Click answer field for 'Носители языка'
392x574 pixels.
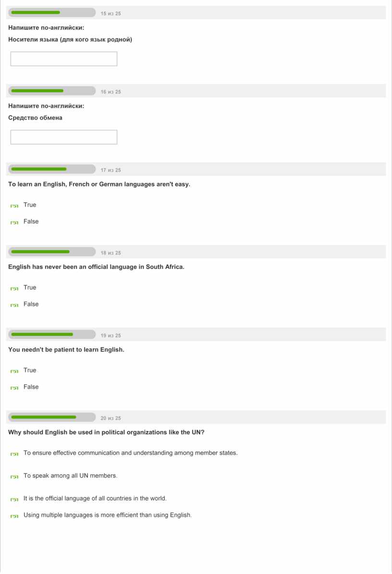64,59
